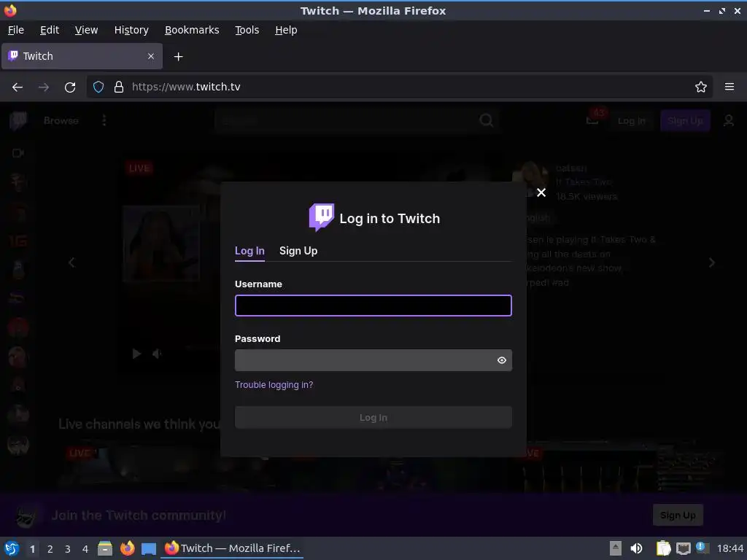
Task: Open the notifications inbox with 43 badge
Action: (594, 117)
